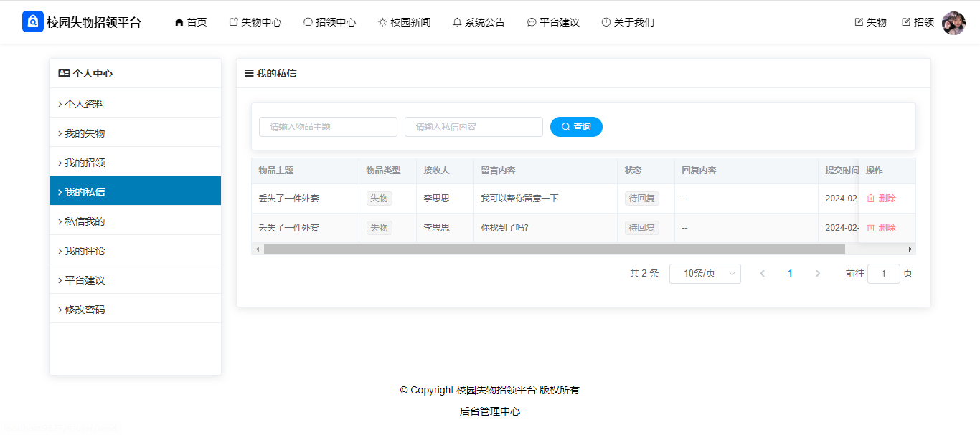The height and width of the screenshot is (435, 980).
Task: Focus the 请输入物品主题 input field
Action: pos(328,127)
